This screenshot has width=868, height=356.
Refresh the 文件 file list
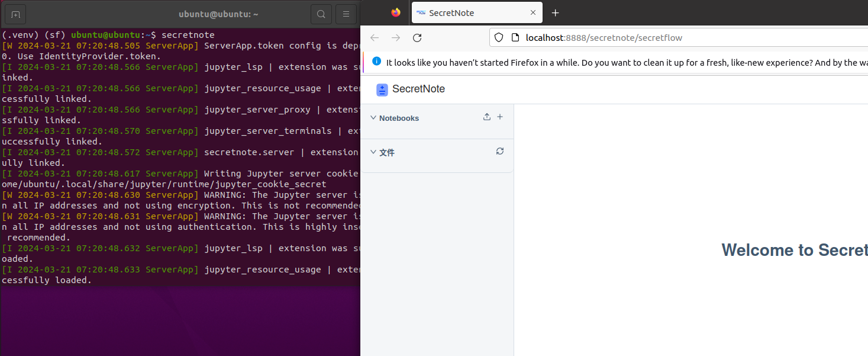pyautogui.click(x=500, y=152)
